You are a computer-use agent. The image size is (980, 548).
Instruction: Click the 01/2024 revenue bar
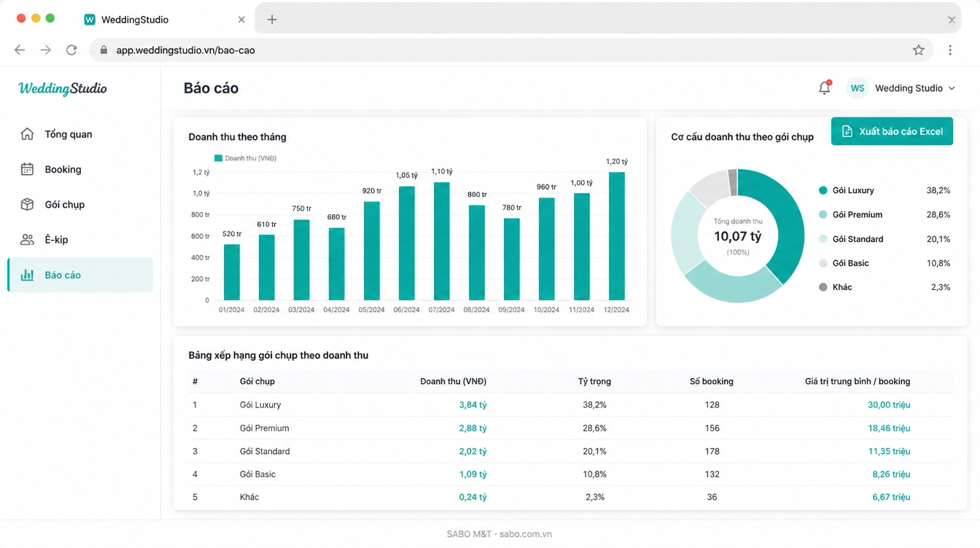[232, 272]
